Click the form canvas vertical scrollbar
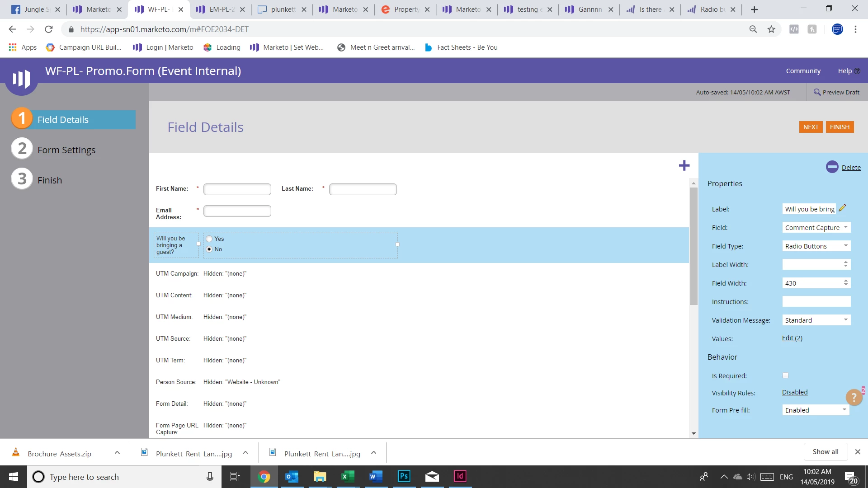The image size is (868, 488). [693, 246]
